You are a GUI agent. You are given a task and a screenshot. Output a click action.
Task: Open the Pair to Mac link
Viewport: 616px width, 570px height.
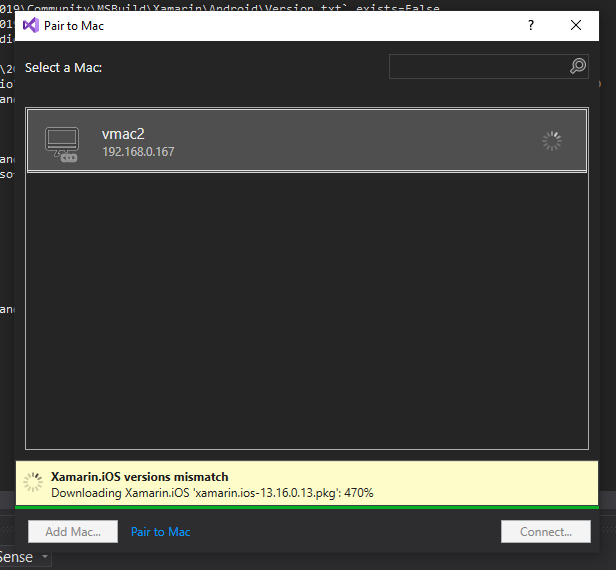pos(161,532)
